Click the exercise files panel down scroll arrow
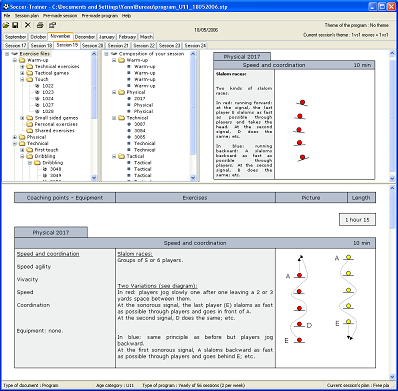 tap(94, 178)
